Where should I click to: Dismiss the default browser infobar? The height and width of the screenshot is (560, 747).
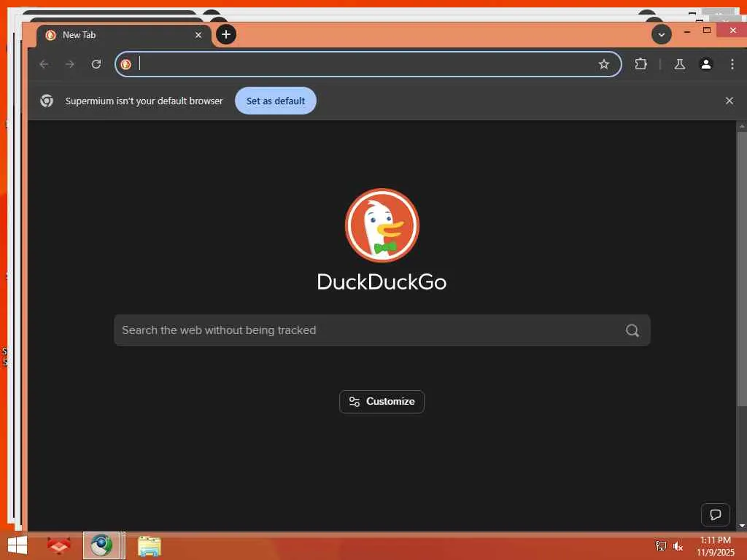click(x=729, y=101)
